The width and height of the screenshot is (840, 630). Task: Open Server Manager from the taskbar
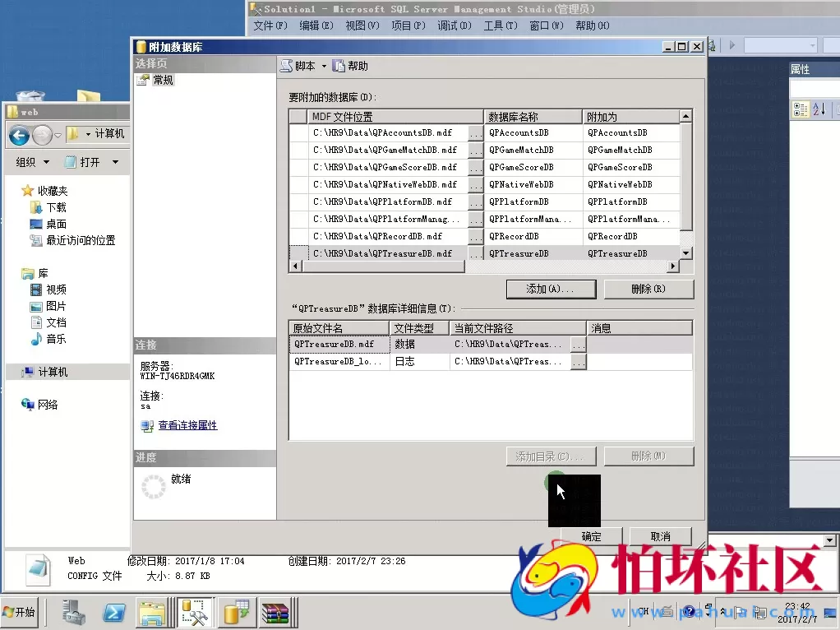point(74,613)
